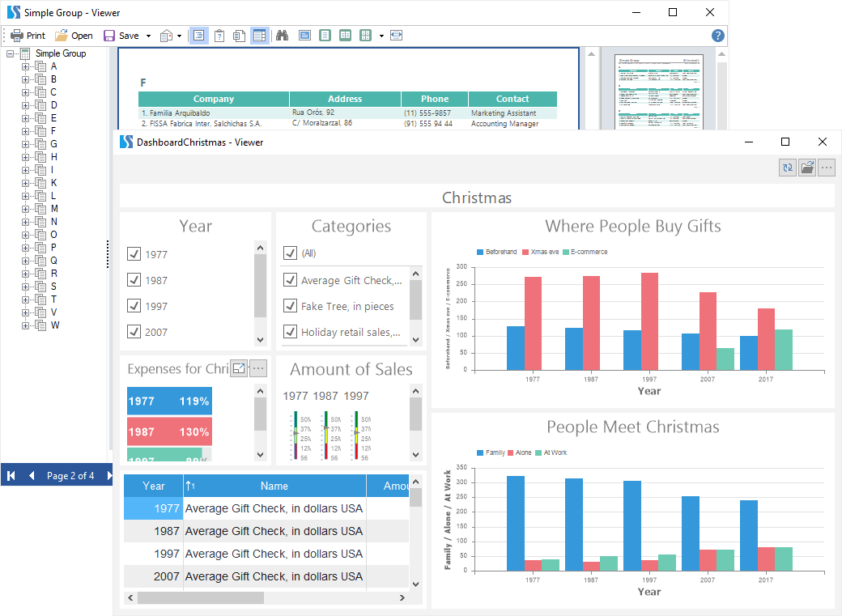Open the dashboard three-dots menu
842x616 pixels.
point(826,168)
